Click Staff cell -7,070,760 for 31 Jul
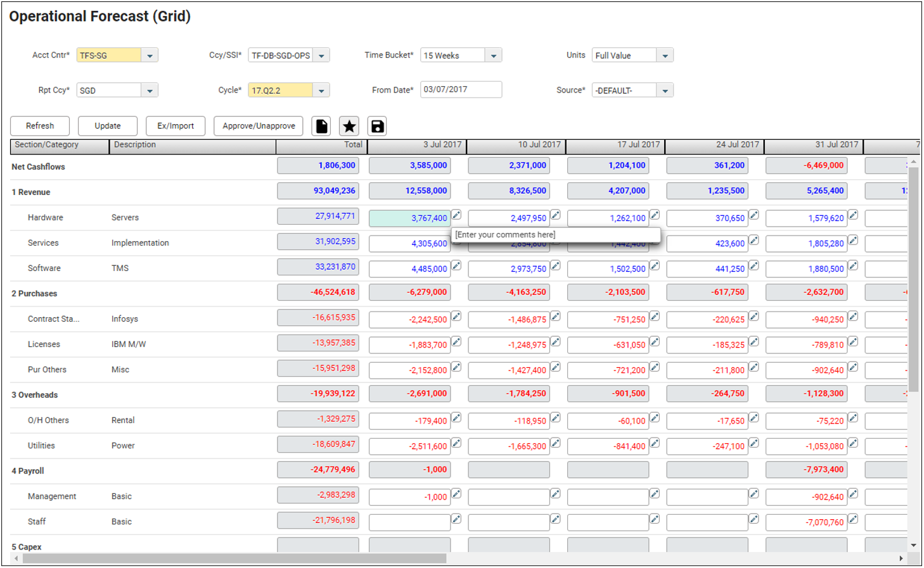Screen dimensions: 924x568 (806, 522)
